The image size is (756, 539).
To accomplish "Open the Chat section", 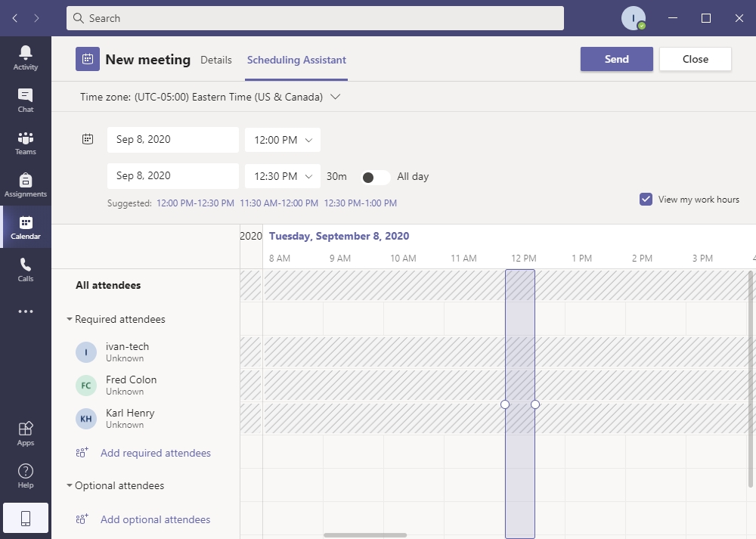I will point(26,100).
